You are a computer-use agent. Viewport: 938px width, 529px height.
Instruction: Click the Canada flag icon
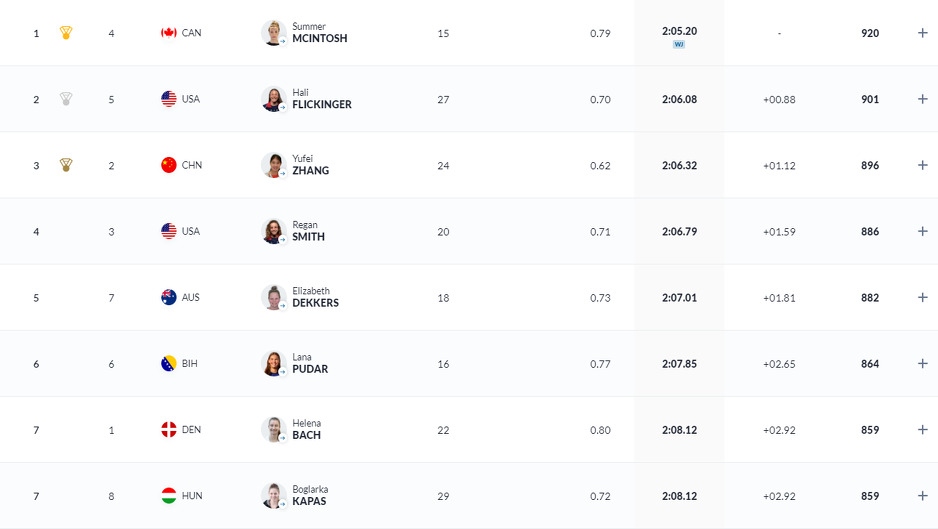click(x=169, y=33)
